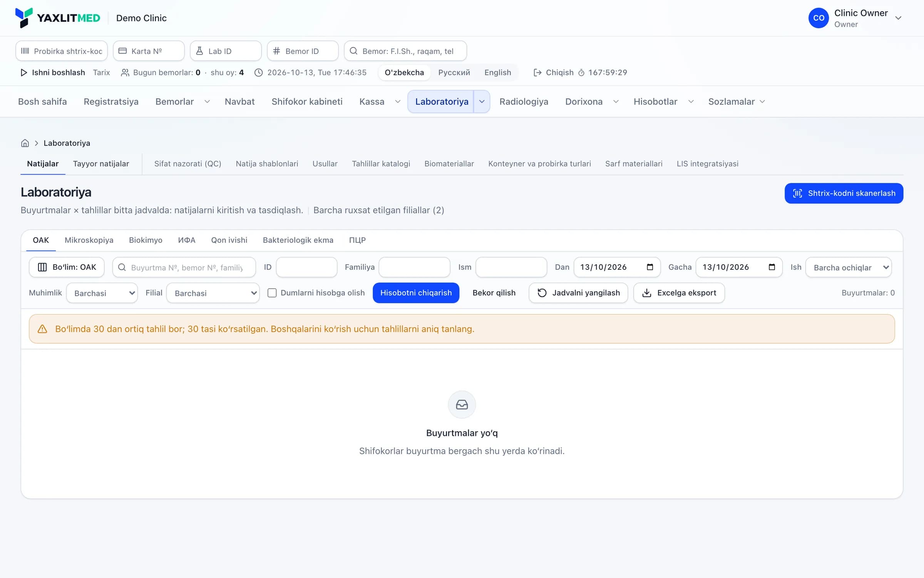Click the Hisobotni chiqarish button
This screenshot has width=924, height=578.
point(416,293)
